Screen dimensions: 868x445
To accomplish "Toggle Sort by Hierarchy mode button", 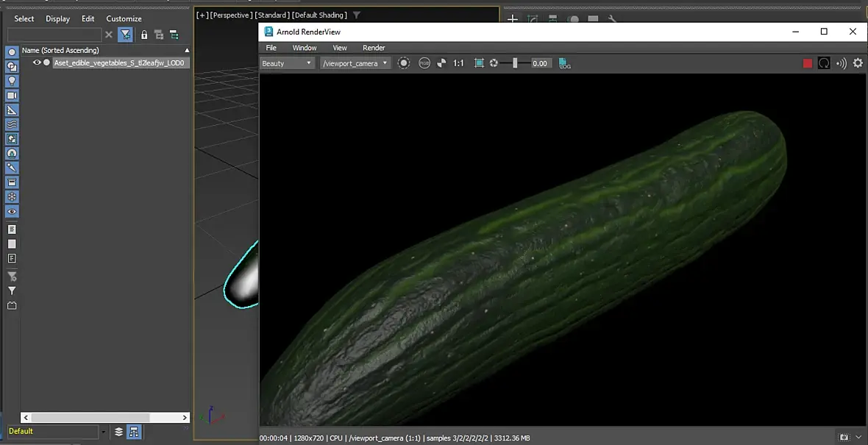I will pos(135,432).
